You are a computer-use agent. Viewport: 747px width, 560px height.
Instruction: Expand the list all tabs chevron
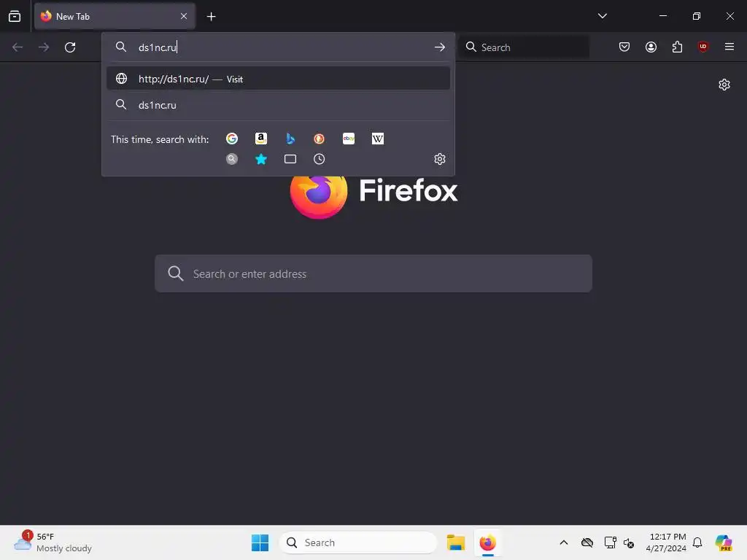[602, 16]
